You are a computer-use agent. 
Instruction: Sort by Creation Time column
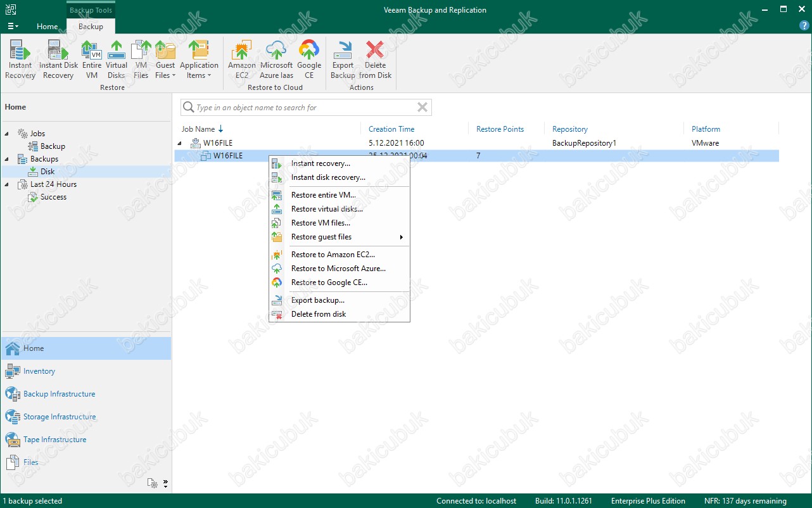[391, 129]
